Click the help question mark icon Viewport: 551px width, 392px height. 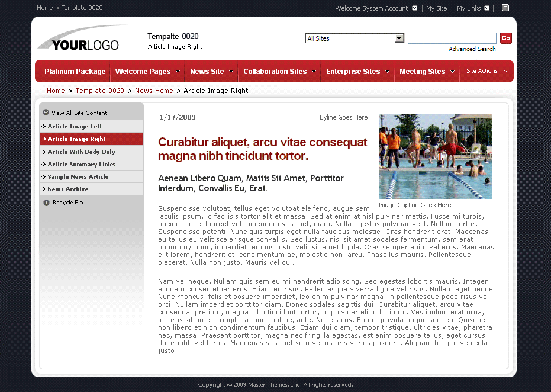[x=505, y=8]
